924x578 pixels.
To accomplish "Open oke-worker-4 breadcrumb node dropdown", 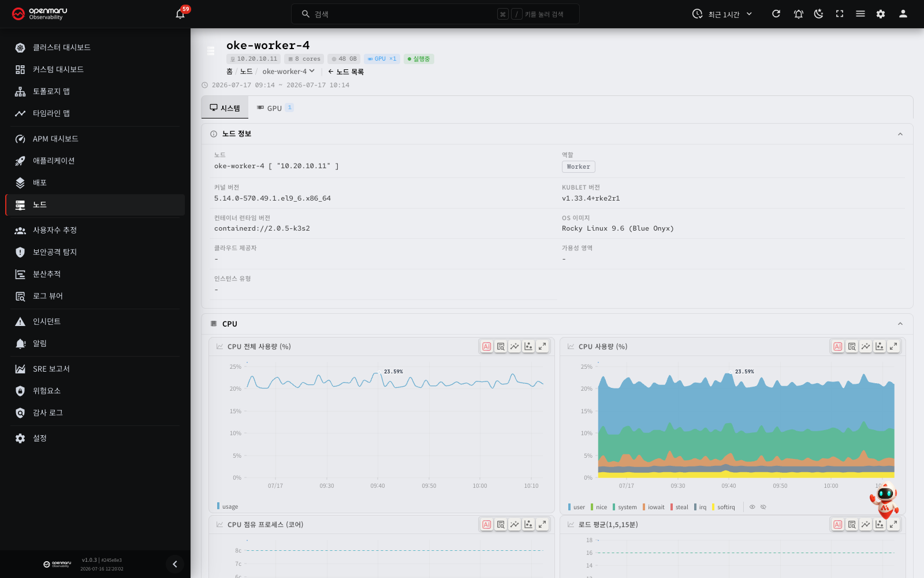I will point(288,72).
